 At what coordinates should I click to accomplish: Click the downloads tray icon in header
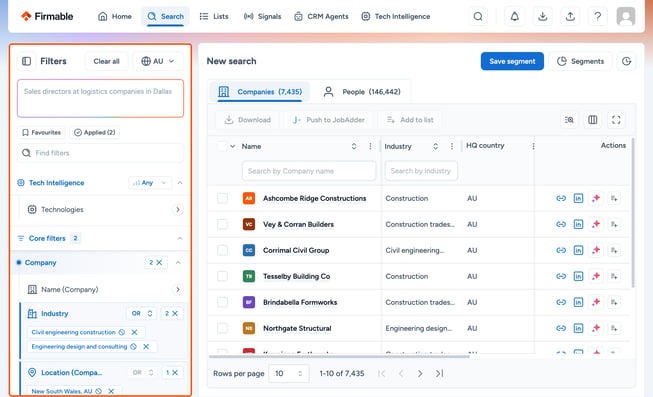[x=542, y=17]
